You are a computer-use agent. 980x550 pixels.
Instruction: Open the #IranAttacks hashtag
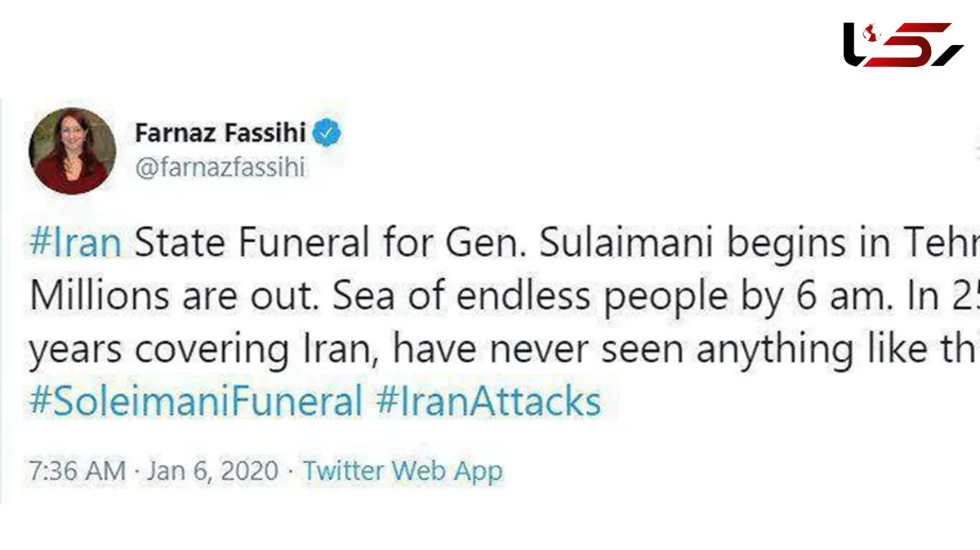click(488, 401)
